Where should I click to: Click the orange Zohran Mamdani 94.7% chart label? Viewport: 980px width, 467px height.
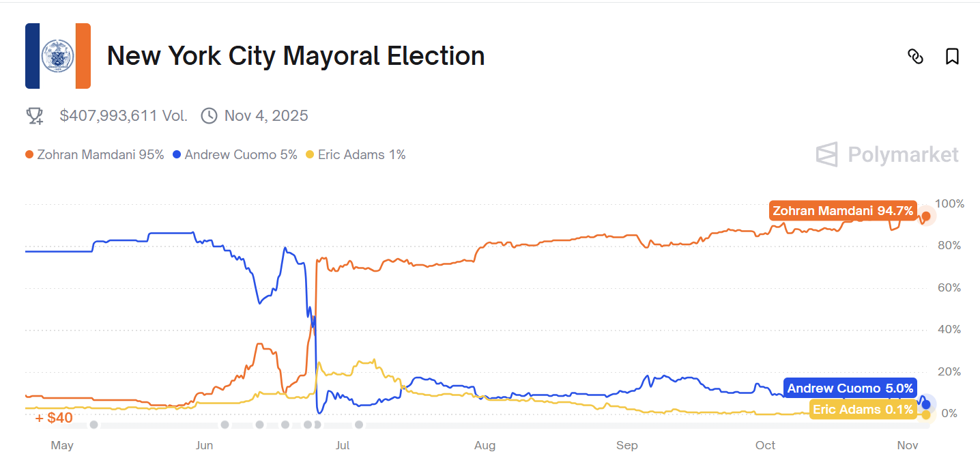(842, 211)
